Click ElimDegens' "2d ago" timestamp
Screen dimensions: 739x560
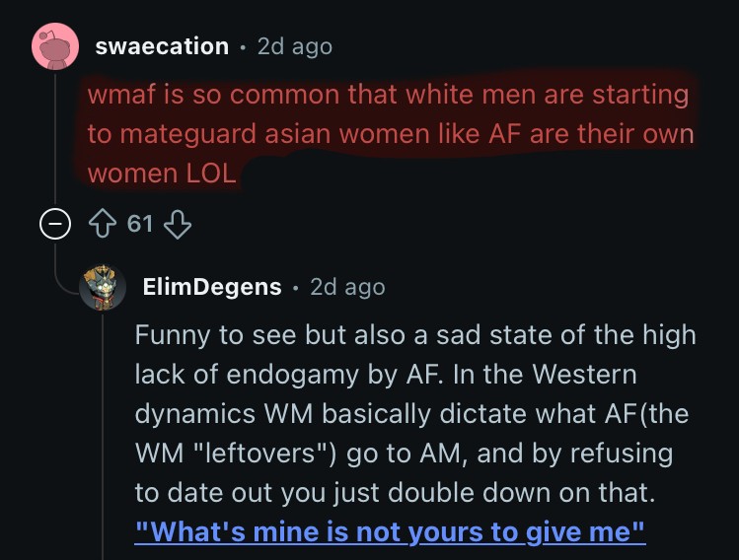pos(348,287)
